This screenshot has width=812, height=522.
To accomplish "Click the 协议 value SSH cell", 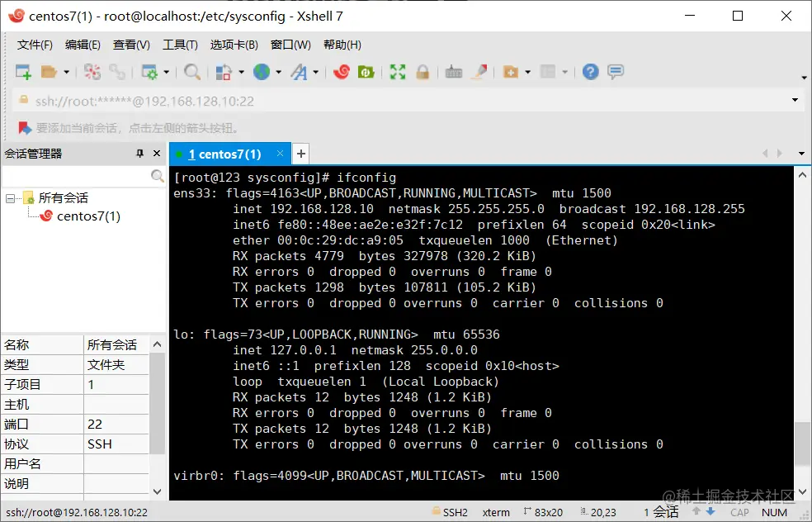I will (116, 444).
